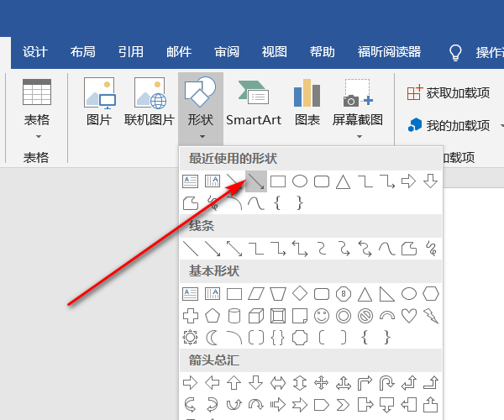Pick arrow line in 线条 section
This screenshot has width=504, height=420.
pyautogui.click(x=213, y=249)
